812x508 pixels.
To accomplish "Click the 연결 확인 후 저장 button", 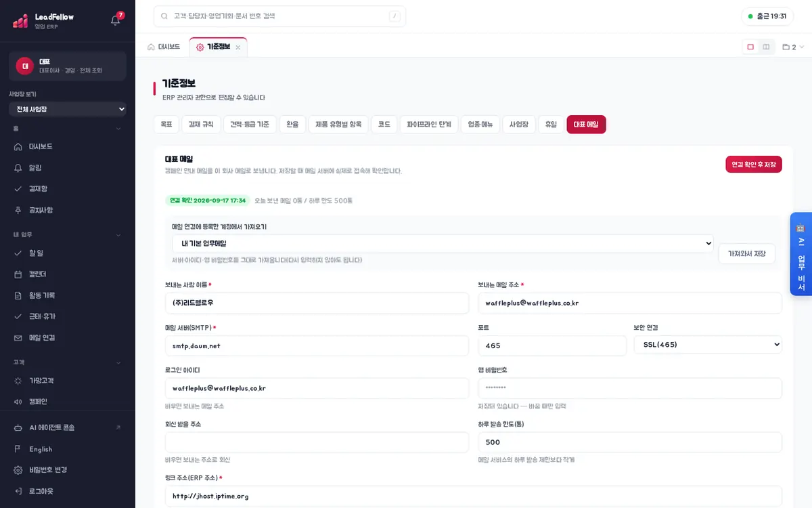I will pyautogui.click(x=754, y=165).
